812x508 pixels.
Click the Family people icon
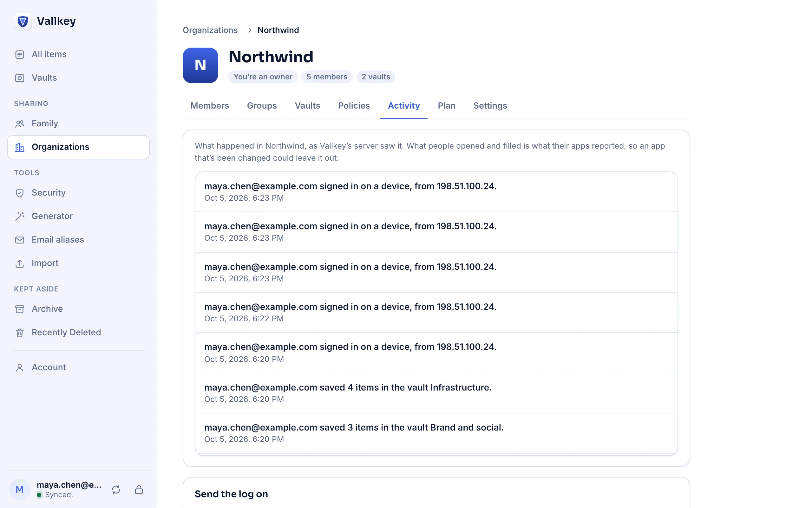20,124
